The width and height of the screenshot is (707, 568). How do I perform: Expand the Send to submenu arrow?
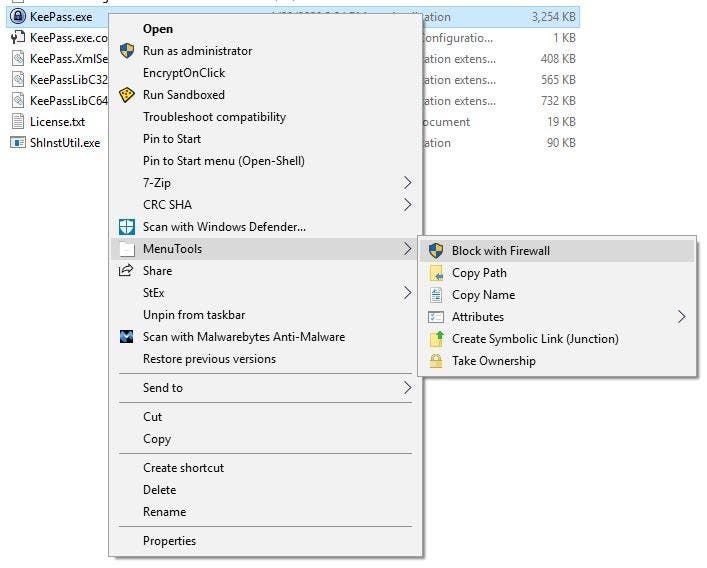(x=407, y=388)
